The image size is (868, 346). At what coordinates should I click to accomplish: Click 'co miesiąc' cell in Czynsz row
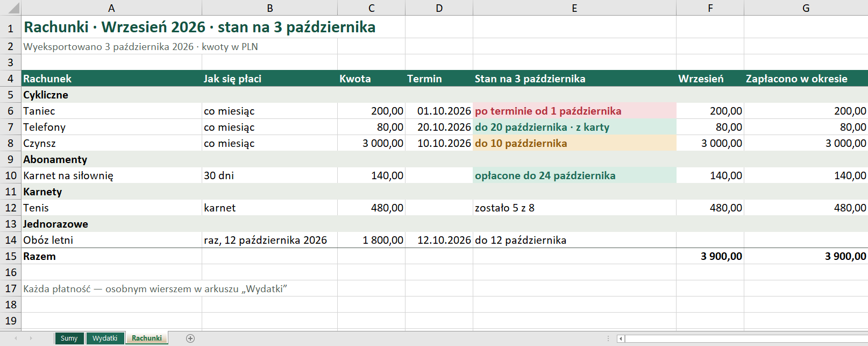270,143
